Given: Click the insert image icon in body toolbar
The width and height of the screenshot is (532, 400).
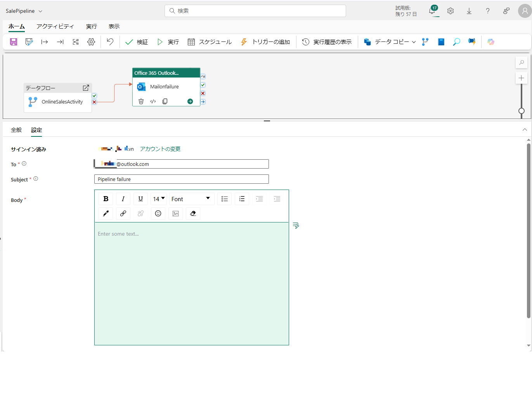Looking at the screenshot, I should pos(175,213).
